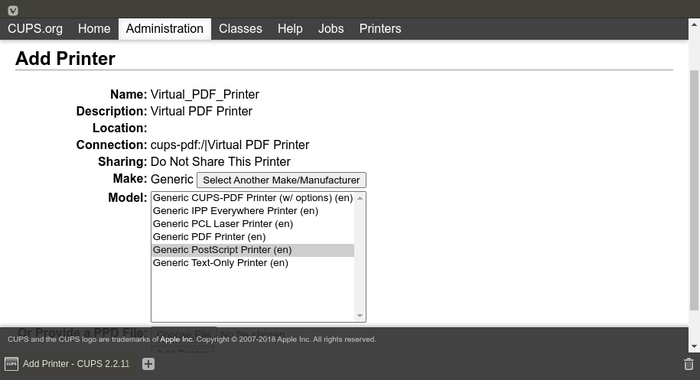Pick Generic PDF Printer model
Image resolution: width=700 pixels, height=380 pixels.
(253, 237)
